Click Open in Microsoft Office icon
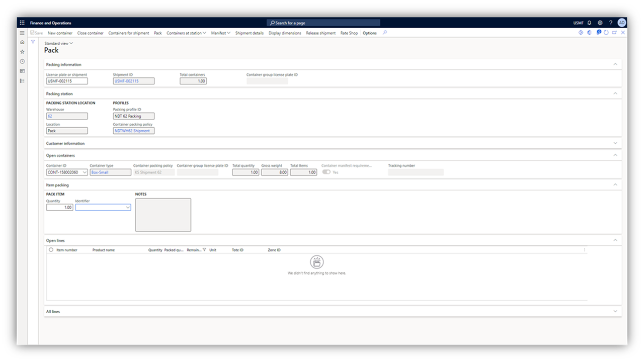The image size is (644, 362). (589, 33)
